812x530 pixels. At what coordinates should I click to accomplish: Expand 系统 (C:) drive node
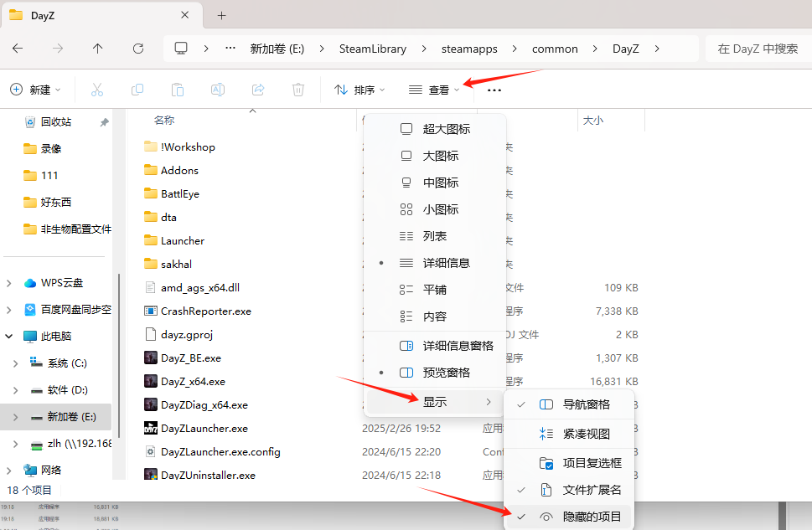[x=16, y=363]
